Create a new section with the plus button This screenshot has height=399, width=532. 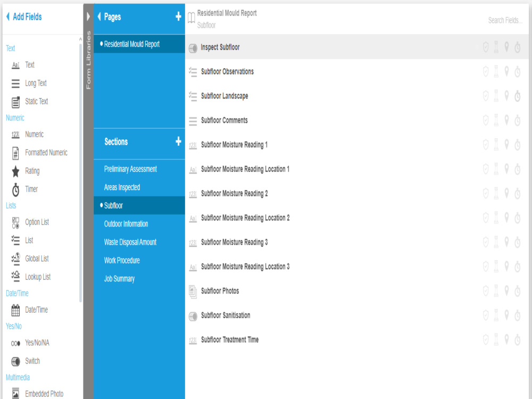click(178, 142)
